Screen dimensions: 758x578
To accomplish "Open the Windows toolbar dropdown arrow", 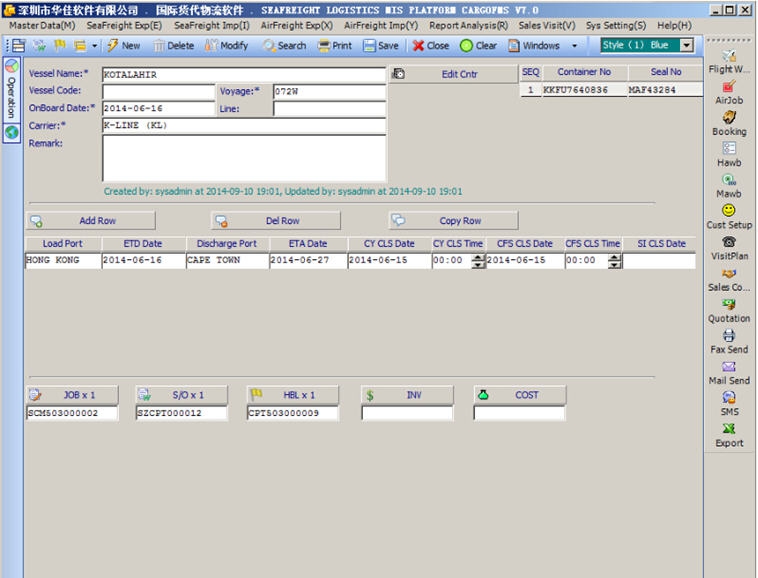I will (574, 46).
